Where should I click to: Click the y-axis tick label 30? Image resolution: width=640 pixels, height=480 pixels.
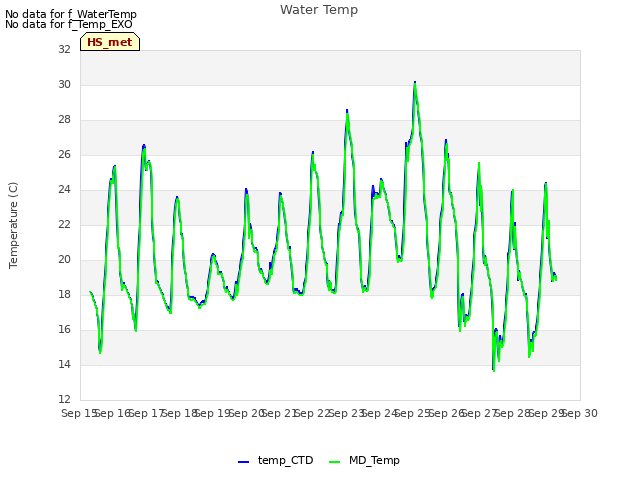tap(64, 84)
